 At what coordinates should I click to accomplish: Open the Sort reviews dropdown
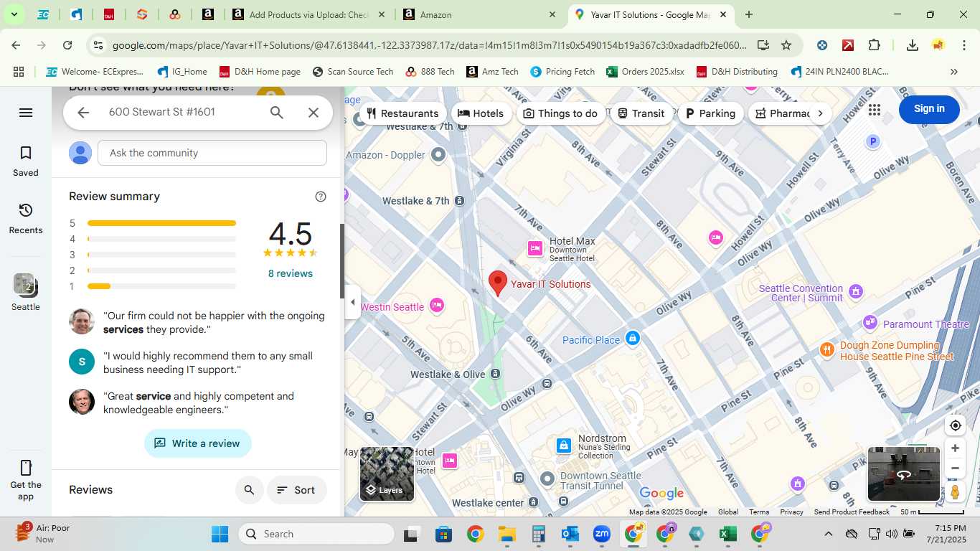[297, 490]
